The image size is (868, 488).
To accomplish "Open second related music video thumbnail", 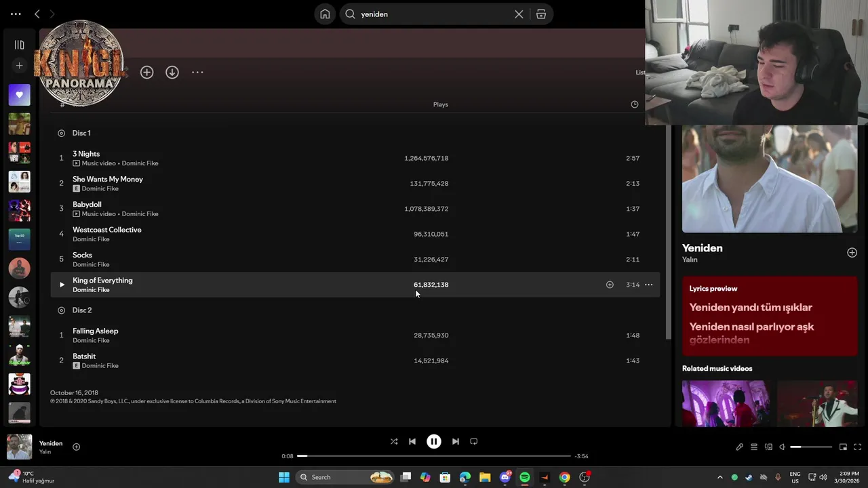I will click(817, 403).
